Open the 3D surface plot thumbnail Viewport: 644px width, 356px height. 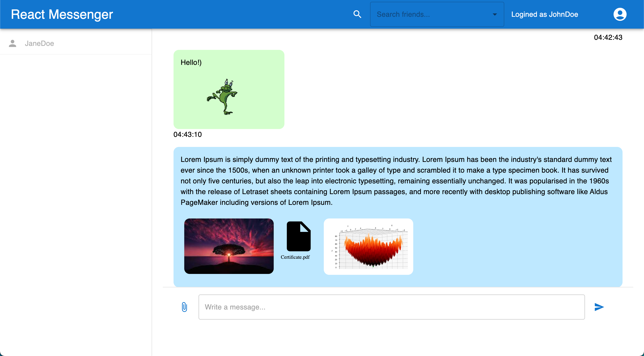[368, 246]
